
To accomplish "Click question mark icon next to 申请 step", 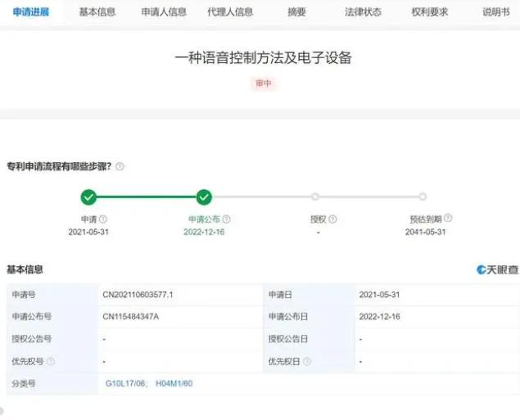I will tap(103, 219).
